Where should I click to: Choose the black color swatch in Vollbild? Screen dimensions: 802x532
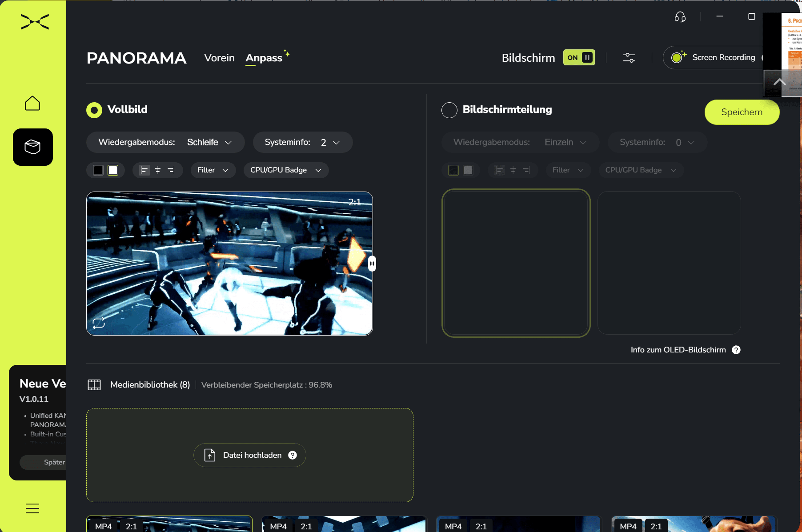click(98, 170)
